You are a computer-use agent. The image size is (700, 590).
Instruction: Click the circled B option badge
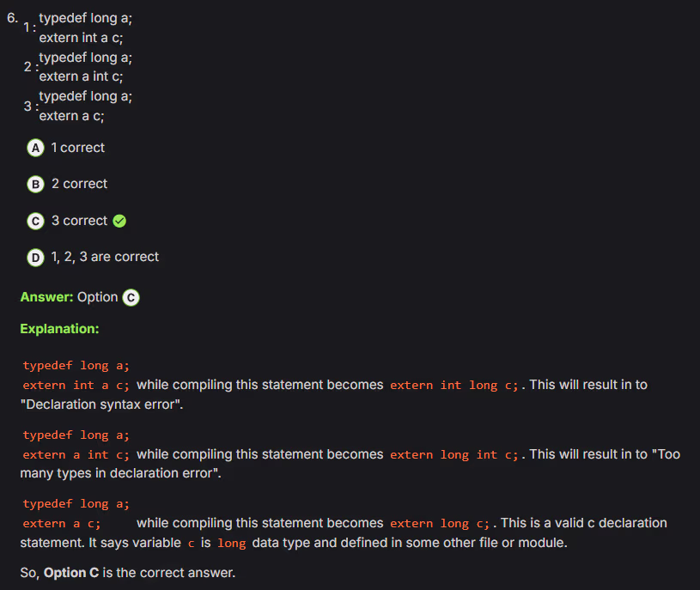[x=35, y=184]
